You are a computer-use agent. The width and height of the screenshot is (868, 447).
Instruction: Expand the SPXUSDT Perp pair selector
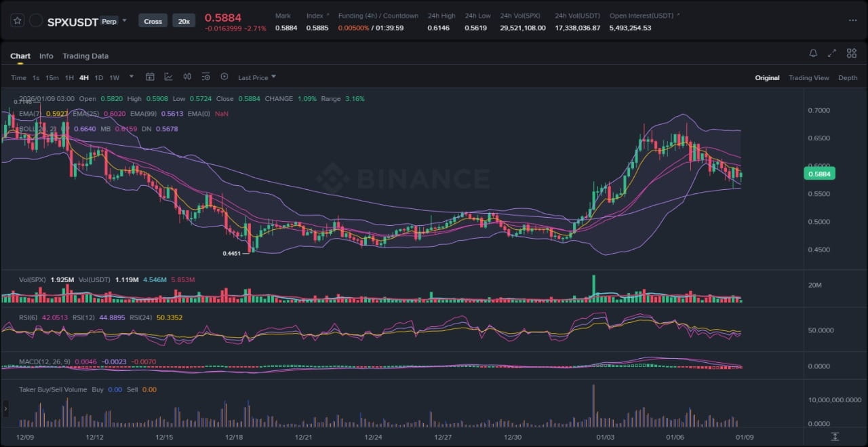(x=124, y=21)
